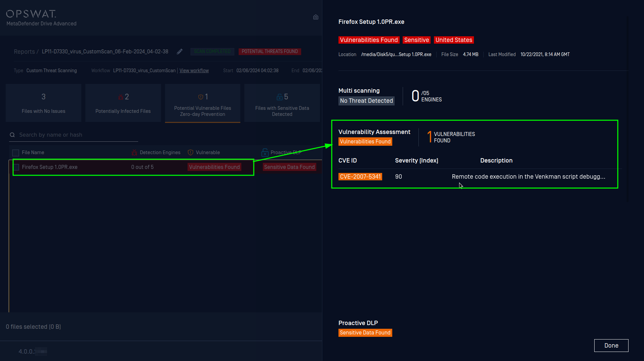Click the '0 out of 5' detection cell
The width and height of the screenshot is (644, 361).
tap(143, 167)
